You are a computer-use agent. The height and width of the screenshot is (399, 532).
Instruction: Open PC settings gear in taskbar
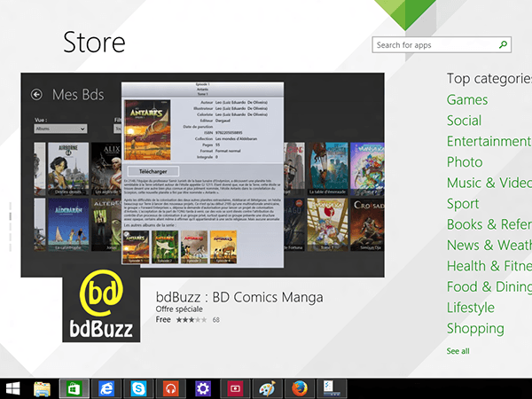click(203, 389)
